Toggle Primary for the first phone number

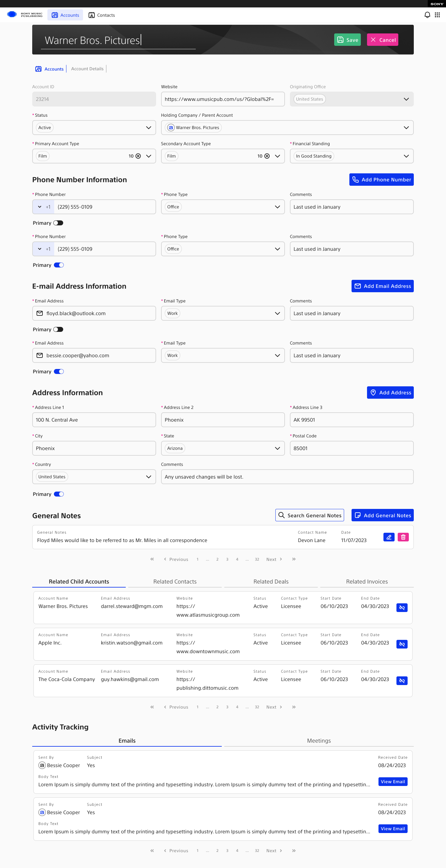(58, 223)
